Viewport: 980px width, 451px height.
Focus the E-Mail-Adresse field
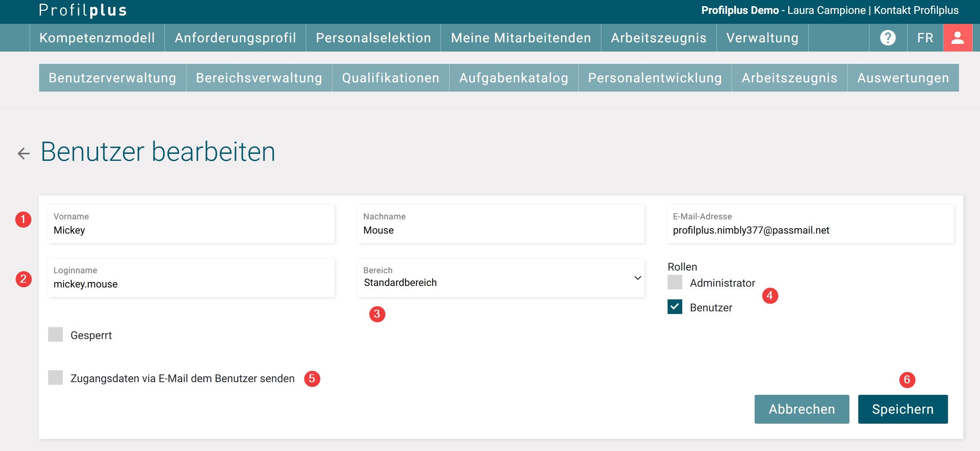(x=811, y=230)
